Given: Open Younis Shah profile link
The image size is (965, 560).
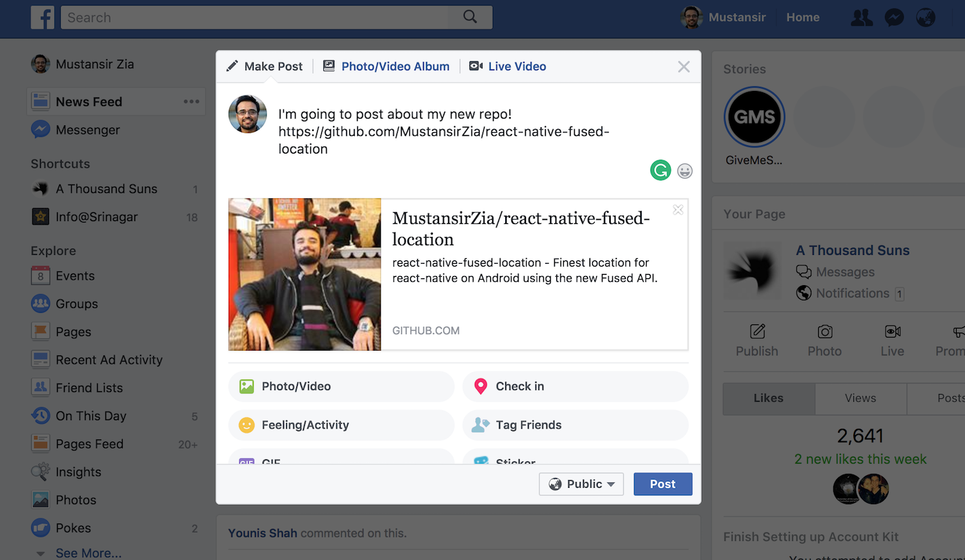Looking at the screenshot, I should [x=263, y=533].
